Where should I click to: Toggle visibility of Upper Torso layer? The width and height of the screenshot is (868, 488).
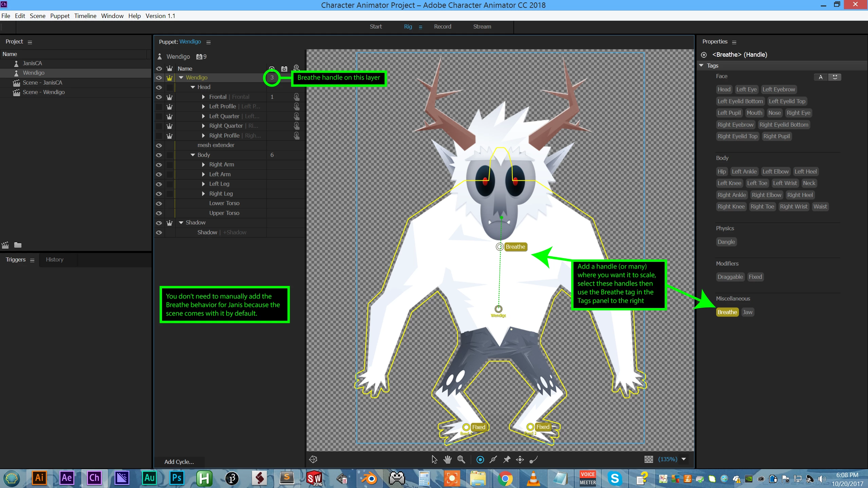tap(159, 213)
